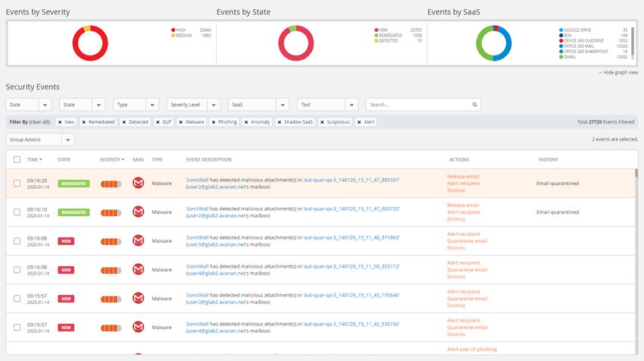Check the user4 09:16:08 event checkbox
644x361 pixels.
click(x=17, y=270)
